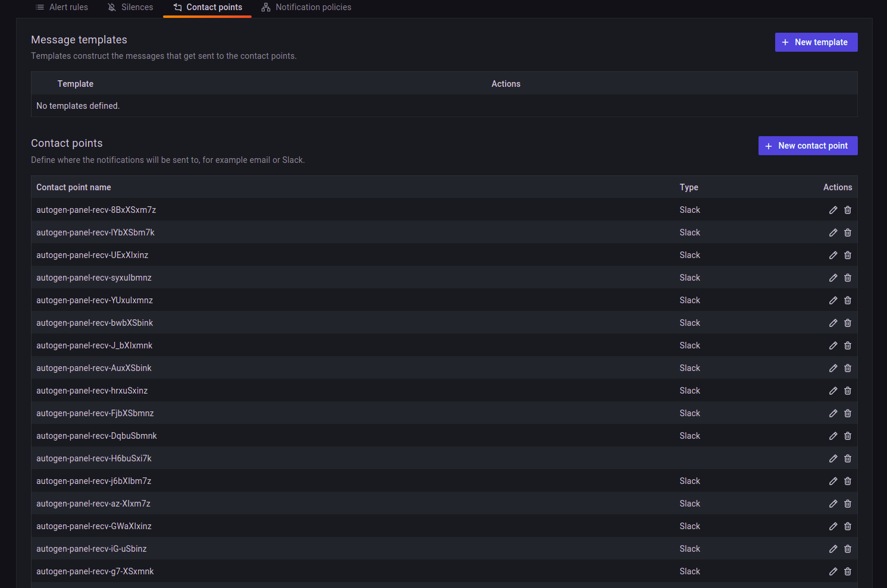Create a new message template
Screen dimensions: 887x588
click(816, 42)
